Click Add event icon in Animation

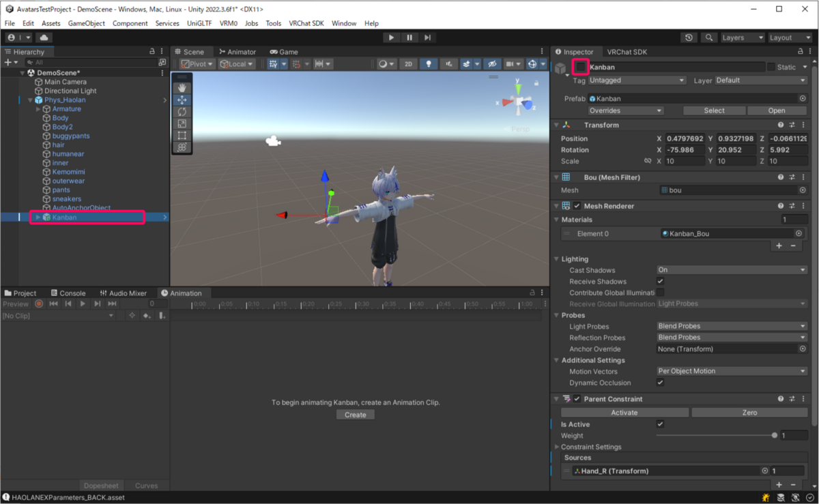162,316
